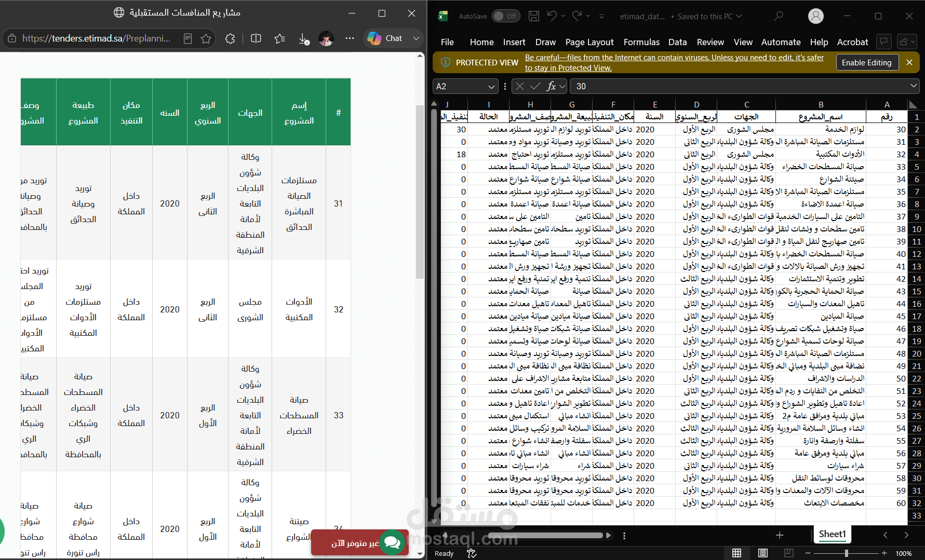Switch to Page Break Preview in status bar
925x560 pixels.
pyautogui.click(x=788, y=553)
